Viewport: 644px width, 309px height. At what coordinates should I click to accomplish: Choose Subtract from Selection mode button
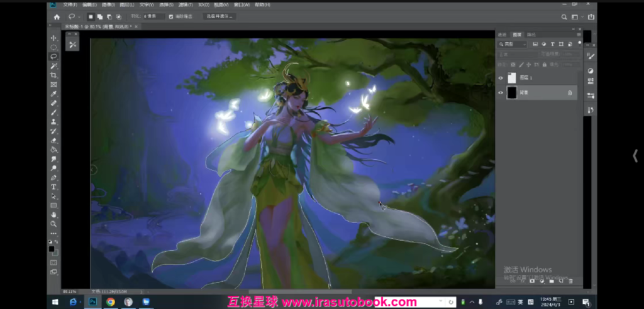coord(109,17)
